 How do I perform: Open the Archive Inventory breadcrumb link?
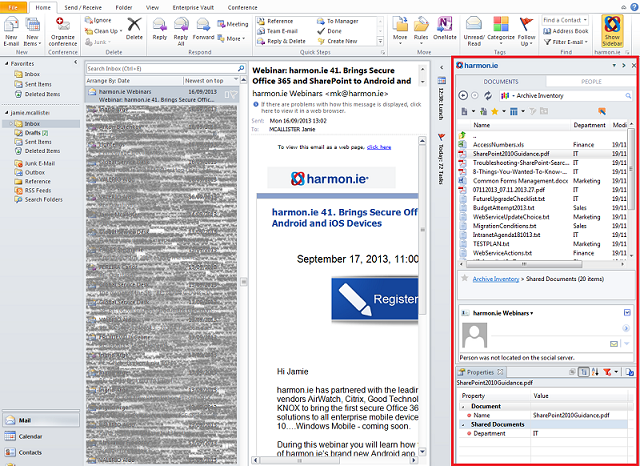click(496, 279)
